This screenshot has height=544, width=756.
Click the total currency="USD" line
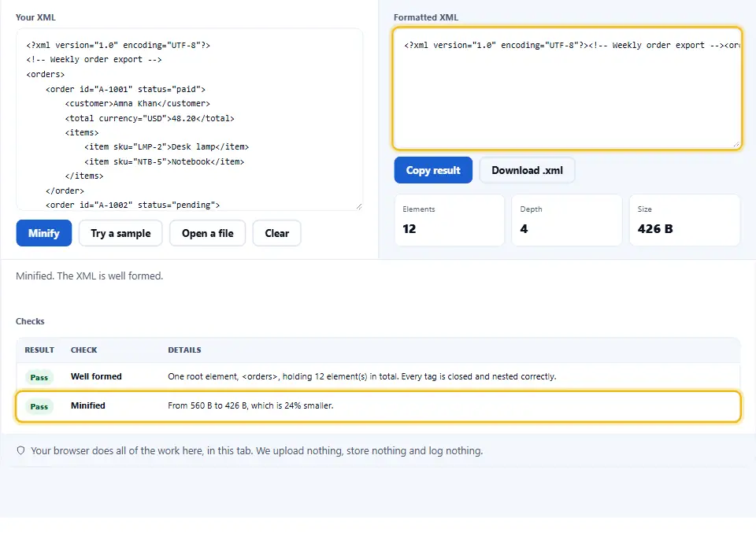tap(150, 118)
